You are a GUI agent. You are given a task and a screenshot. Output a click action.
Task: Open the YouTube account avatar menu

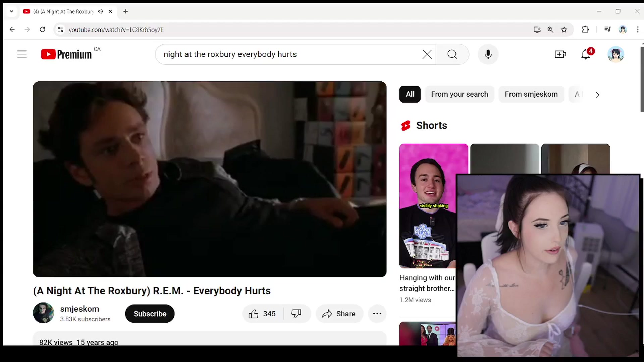click(x=616, y=54)
